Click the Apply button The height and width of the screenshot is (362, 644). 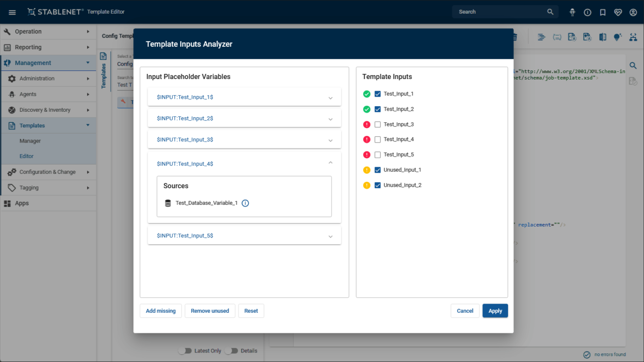[x=495, y=311]
